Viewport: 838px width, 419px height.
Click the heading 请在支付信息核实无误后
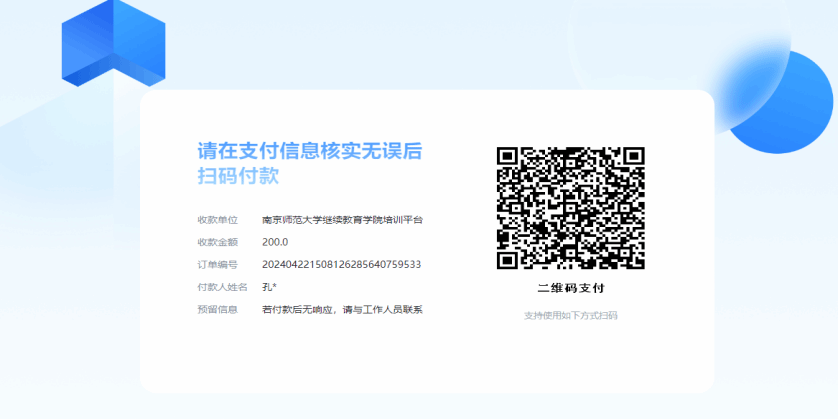[x=309, y=151]
